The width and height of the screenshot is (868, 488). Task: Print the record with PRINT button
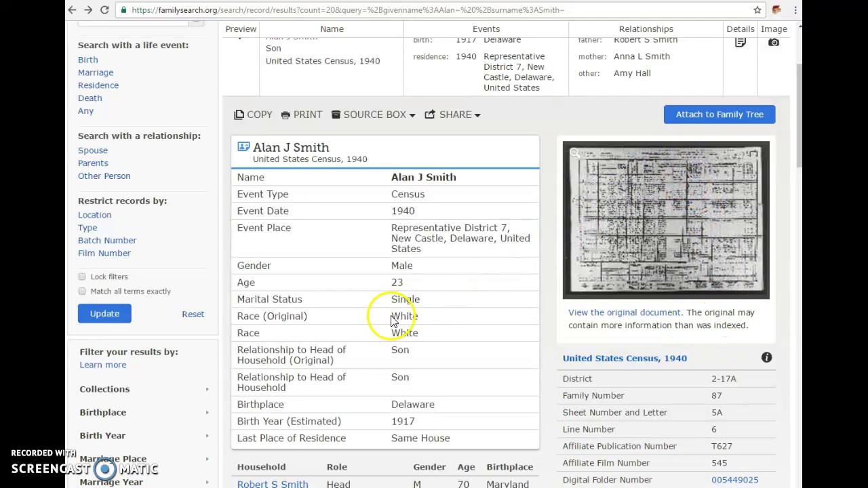[x=302, y=115]
